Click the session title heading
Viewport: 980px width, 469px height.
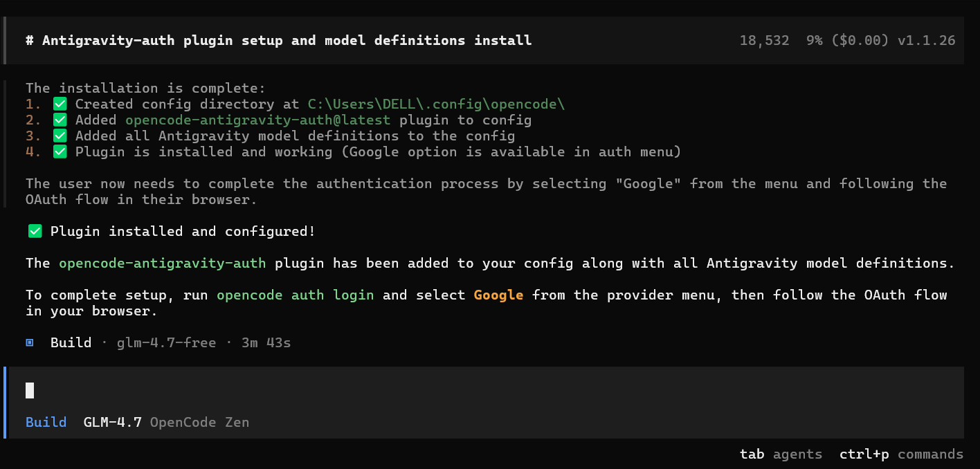click(x=279, y=40)
